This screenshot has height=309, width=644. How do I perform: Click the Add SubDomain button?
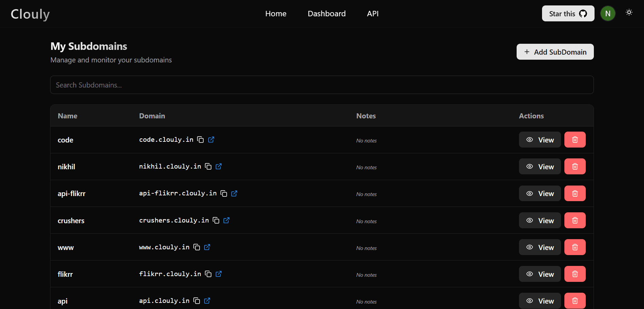click(x=555, y=52)
